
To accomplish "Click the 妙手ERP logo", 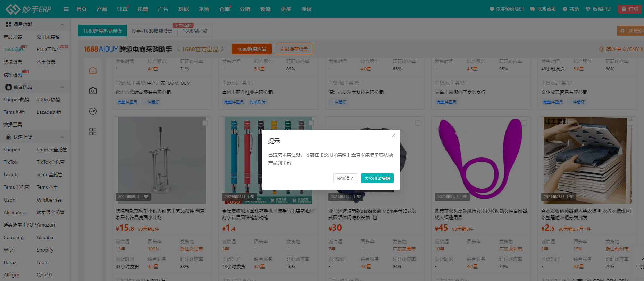I will point(28,9).
